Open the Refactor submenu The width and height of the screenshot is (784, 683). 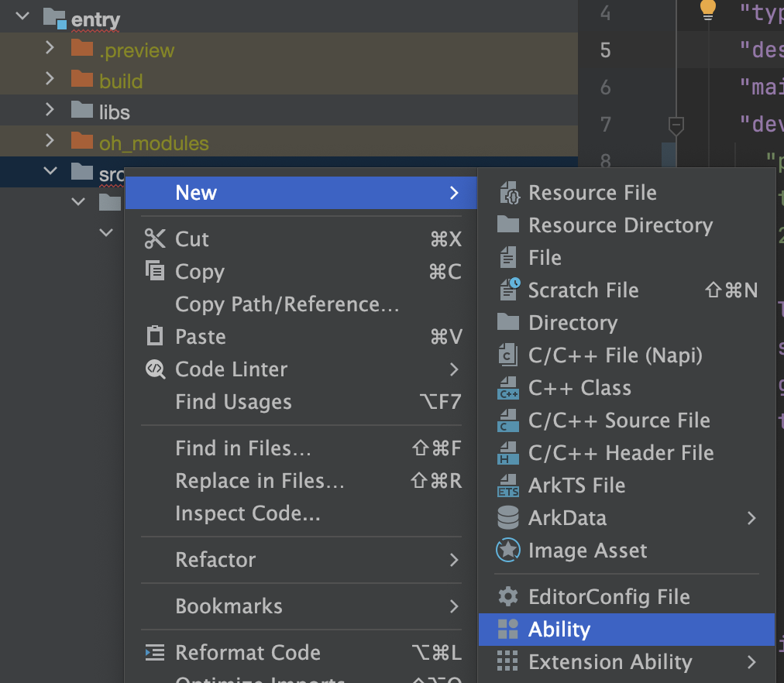click(301, 560)
